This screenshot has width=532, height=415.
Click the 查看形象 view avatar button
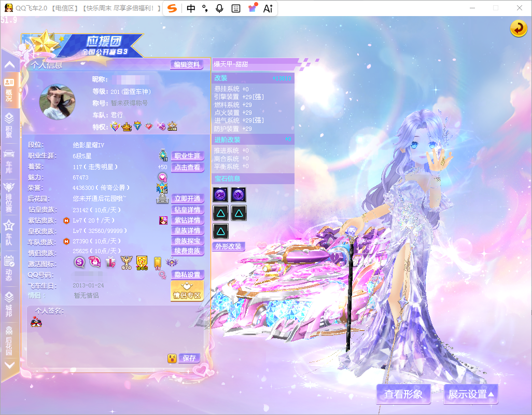click(x=403, y=394)
